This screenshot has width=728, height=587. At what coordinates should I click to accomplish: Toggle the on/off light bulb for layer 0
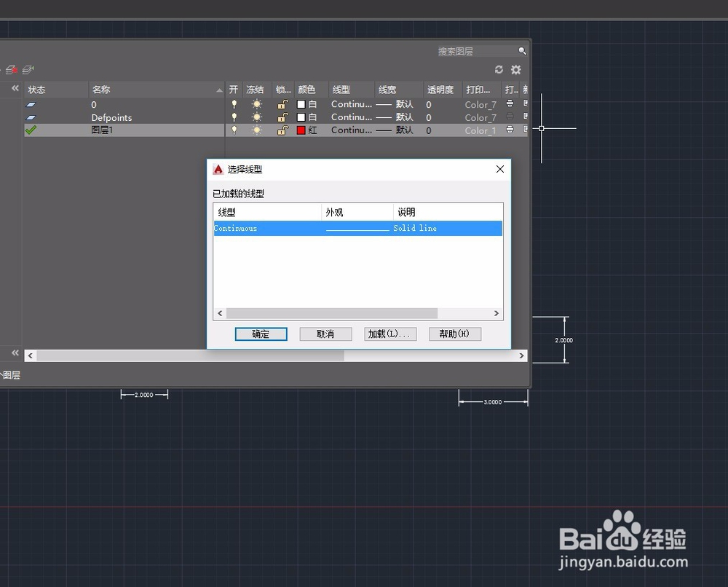pos(234,104)
